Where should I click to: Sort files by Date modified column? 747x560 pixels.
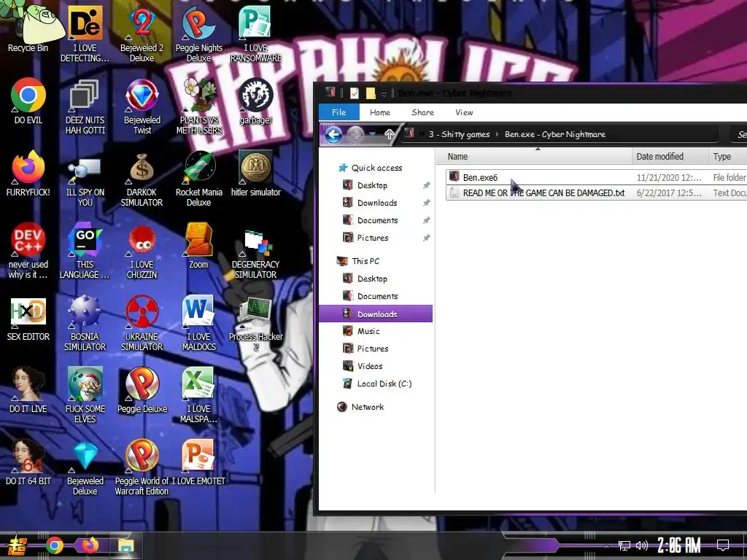point(670,156)
